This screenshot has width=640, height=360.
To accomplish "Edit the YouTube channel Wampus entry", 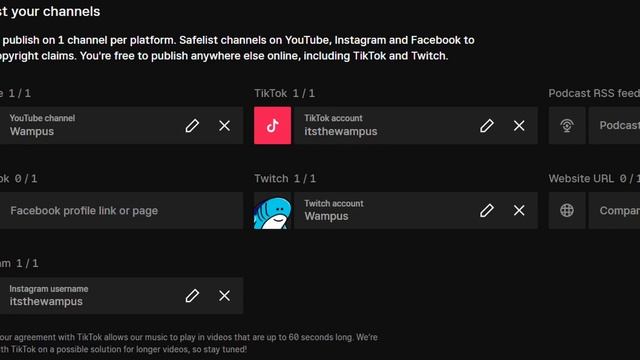I will point(192,126).
